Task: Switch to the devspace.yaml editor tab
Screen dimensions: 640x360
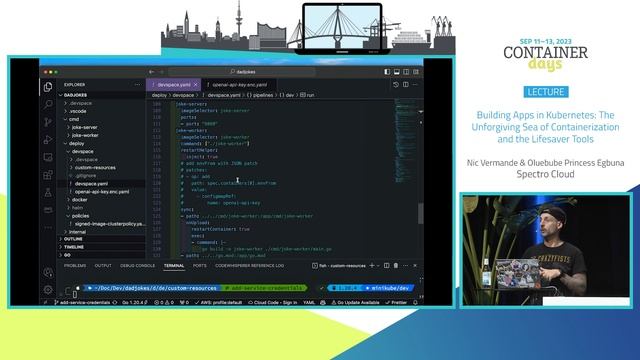Action: pos(173,84)
